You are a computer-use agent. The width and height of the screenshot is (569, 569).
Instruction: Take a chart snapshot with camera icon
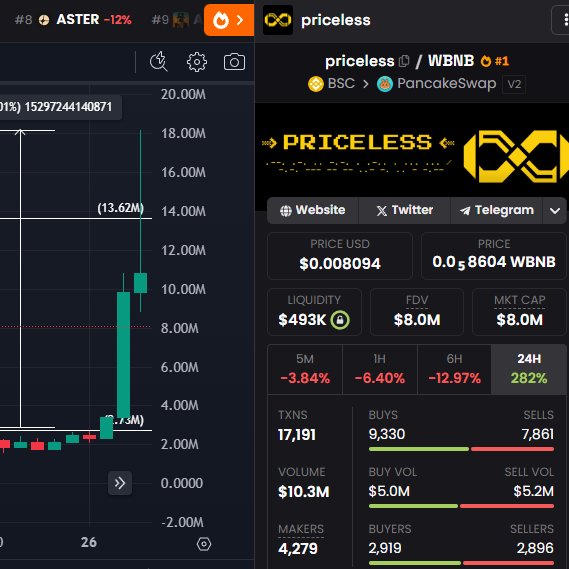point(234,62)
